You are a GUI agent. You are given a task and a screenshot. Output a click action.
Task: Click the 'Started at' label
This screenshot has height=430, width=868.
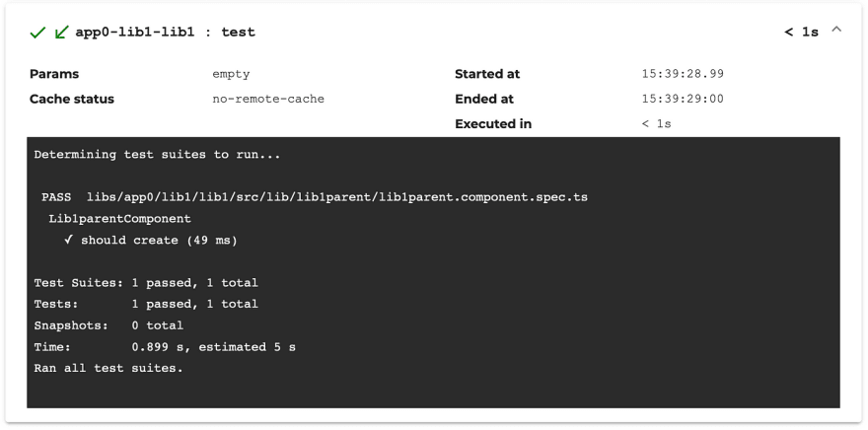coord(487,74)
